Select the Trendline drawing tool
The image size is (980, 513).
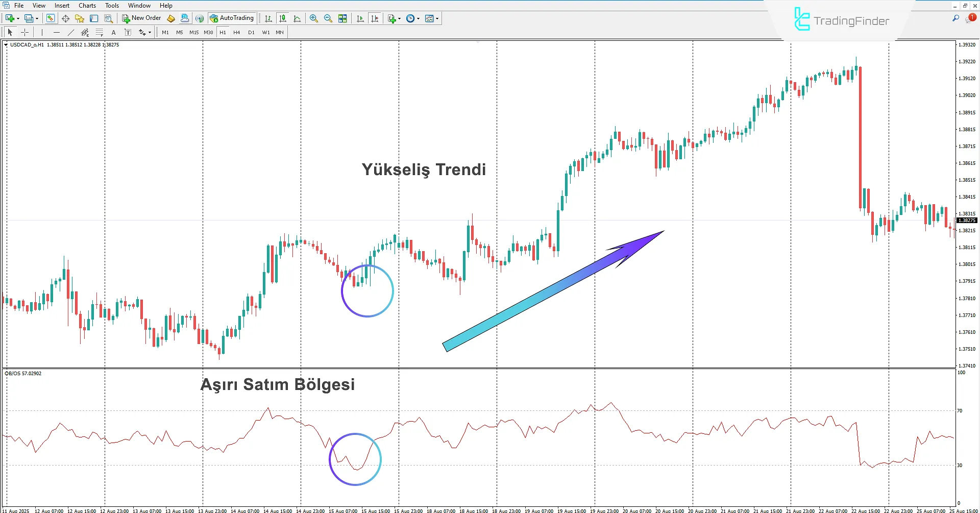[x=71, y=32]
